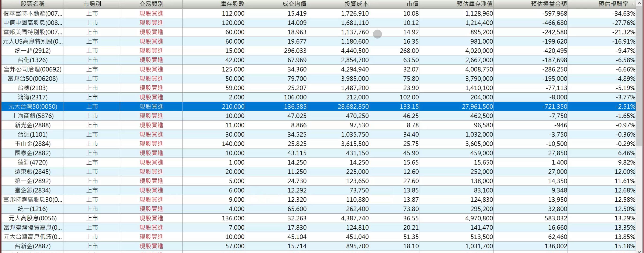Select 富邦公司治理(00692) row
The image size is (644, 253).
pos(318,69)
